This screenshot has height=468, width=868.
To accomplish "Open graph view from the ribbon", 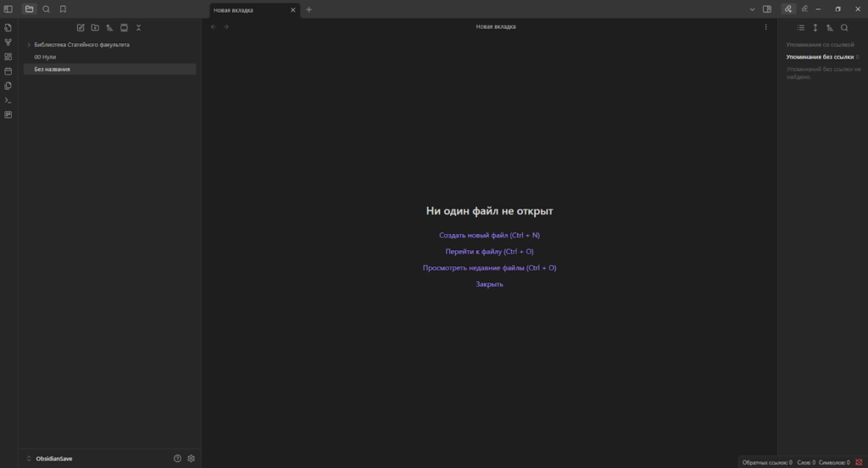I will [8, 42].
